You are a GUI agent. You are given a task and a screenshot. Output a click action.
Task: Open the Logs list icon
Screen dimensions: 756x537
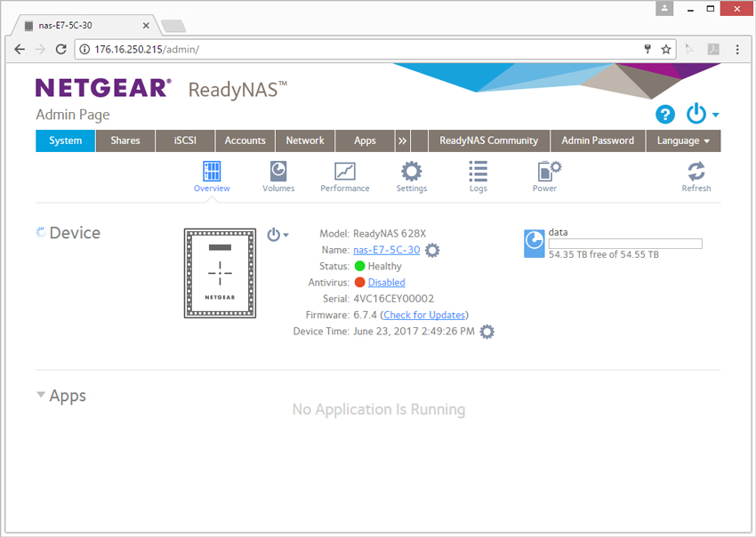tap(478, 171)
